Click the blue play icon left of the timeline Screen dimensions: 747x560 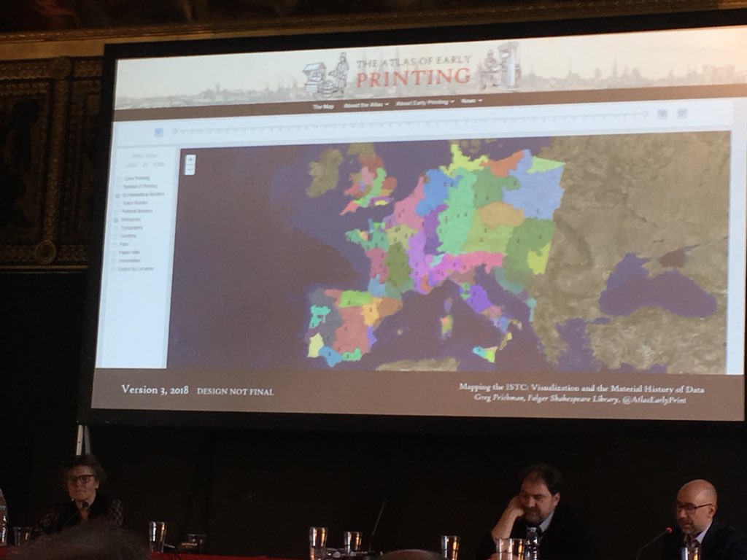tap(159, 133)
